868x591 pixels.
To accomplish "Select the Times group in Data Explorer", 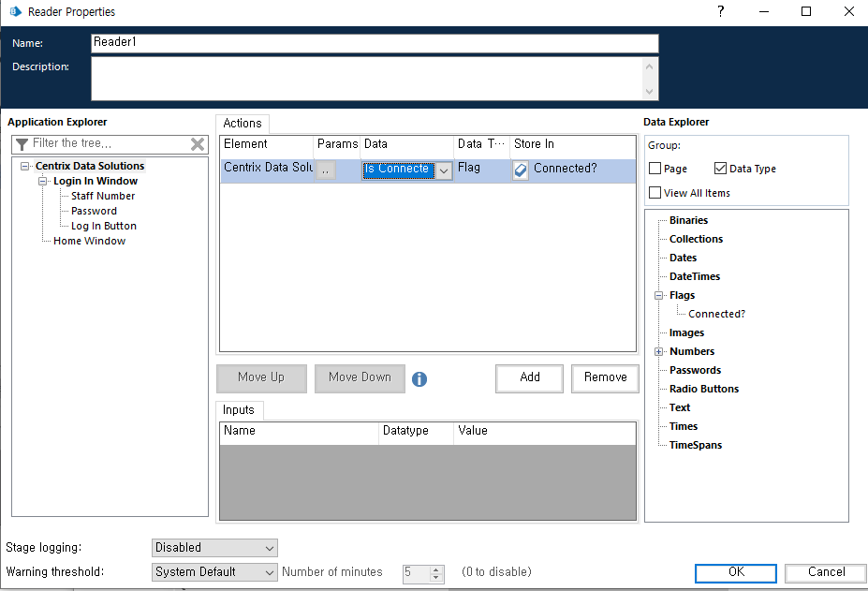I will tap(684, 426).
